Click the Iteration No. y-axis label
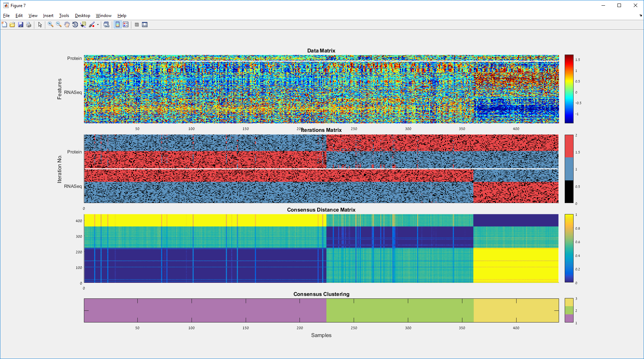This screenshot has height=359, width=644. 59,169
